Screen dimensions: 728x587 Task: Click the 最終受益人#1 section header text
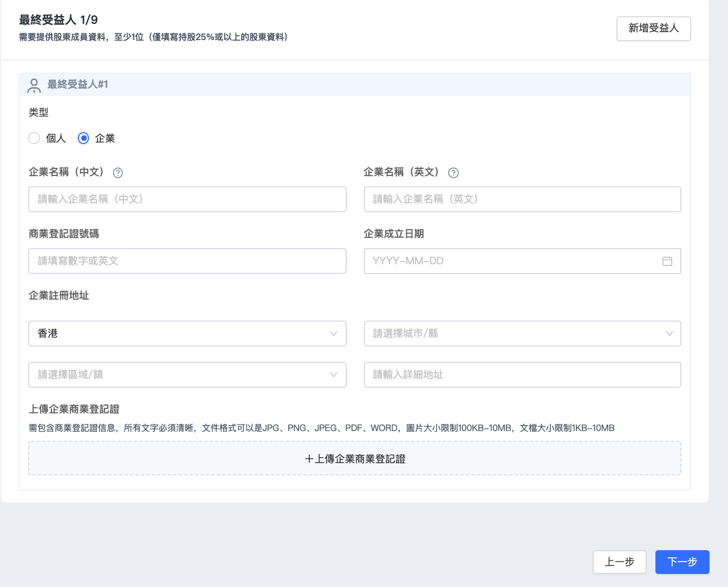[78, 84]
